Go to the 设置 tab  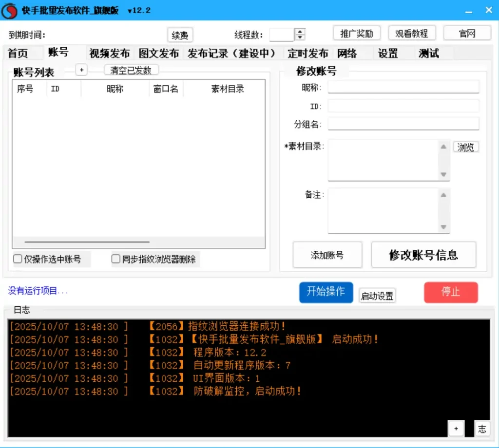coord(388,54)
